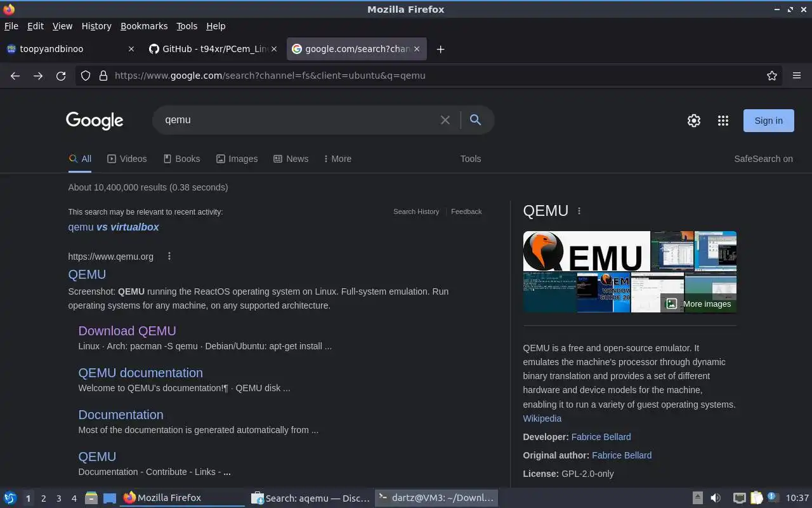Clear the Google search box text
The width and height of the screenshot is (812, 508).
(445, 120)
